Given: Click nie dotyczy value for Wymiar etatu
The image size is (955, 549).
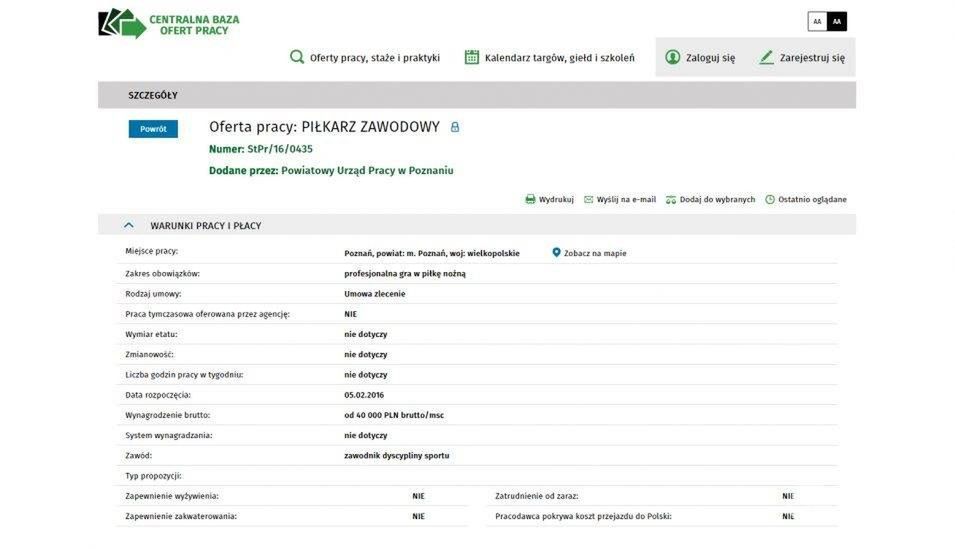Looking at the screenshot, I should [x=365, y=334].
